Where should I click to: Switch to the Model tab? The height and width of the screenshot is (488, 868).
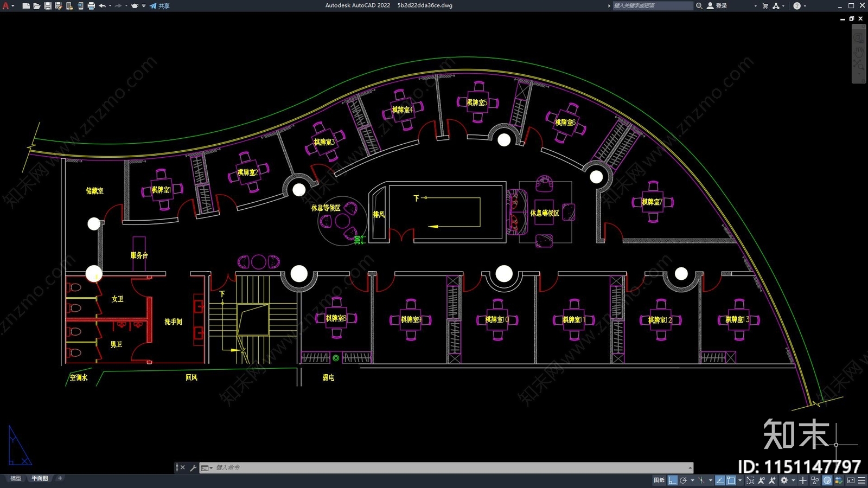[x=15, y=478]
